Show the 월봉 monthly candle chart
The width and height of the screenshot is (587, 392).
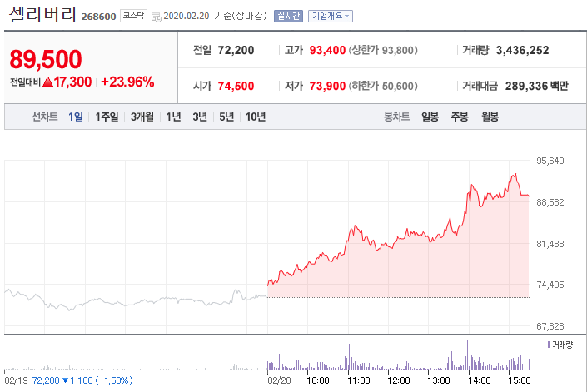[x=490, y=117]
